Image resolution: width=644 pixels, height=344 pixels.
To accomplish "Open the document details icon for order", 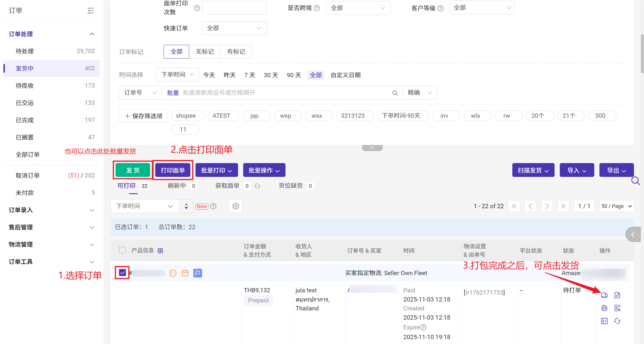I will [617, 295].
